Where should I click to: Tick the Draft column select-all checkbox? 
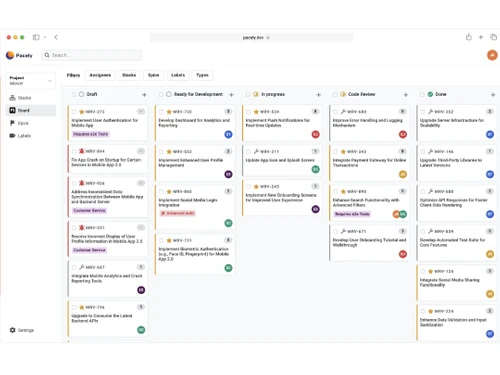[74, 95]
